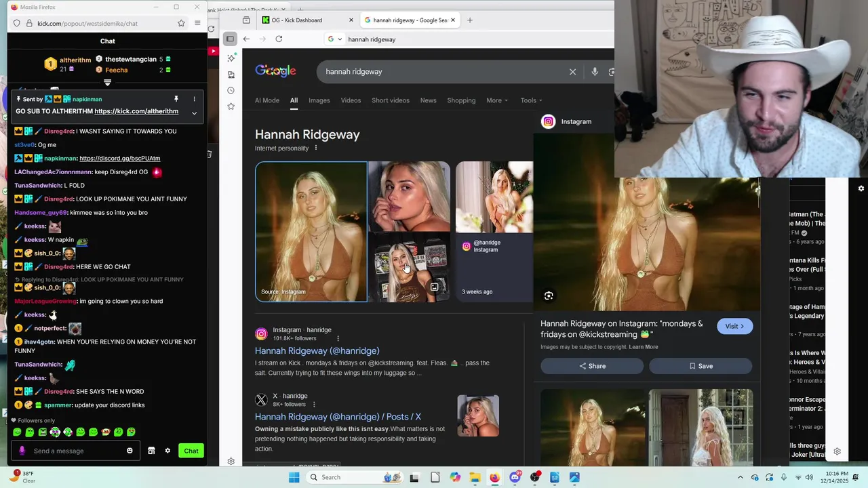Open the bookmarks star in the sidebar
Viewport: 868px width, 488px height.
tap(231, 106)
